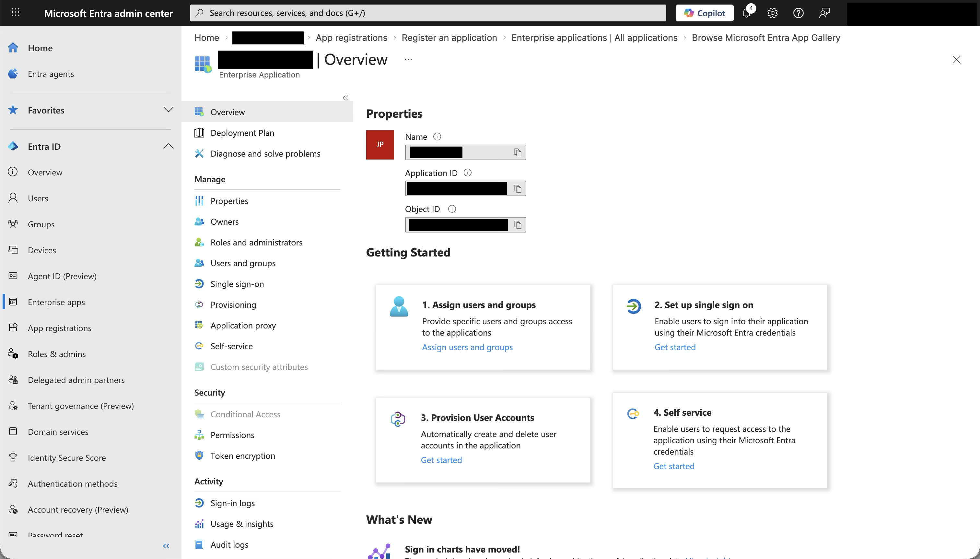Click the Single sign-on menu icon
The height and width of the screenshot is (559, 980).
(x=199, y=284)
